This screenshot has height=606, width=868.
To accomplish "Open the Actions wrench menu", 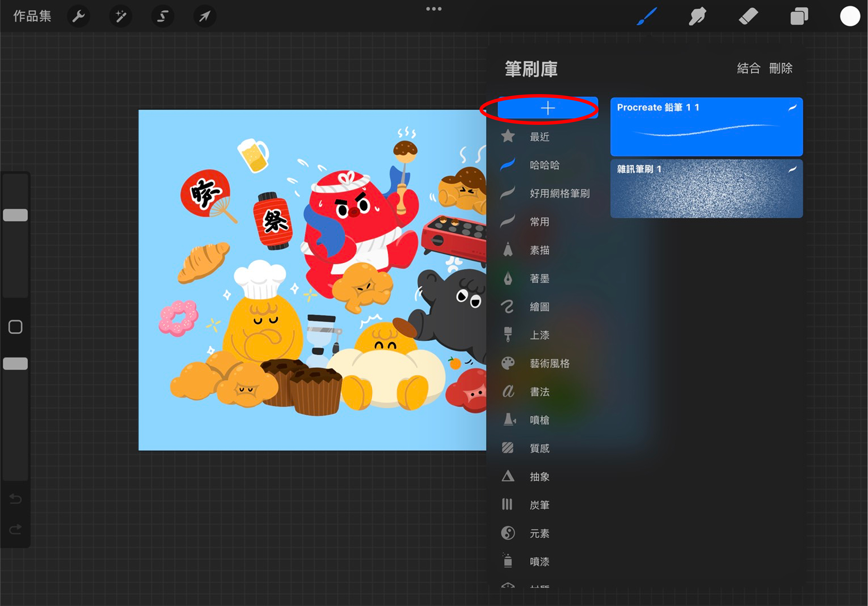I will click(x=78, y=16).
